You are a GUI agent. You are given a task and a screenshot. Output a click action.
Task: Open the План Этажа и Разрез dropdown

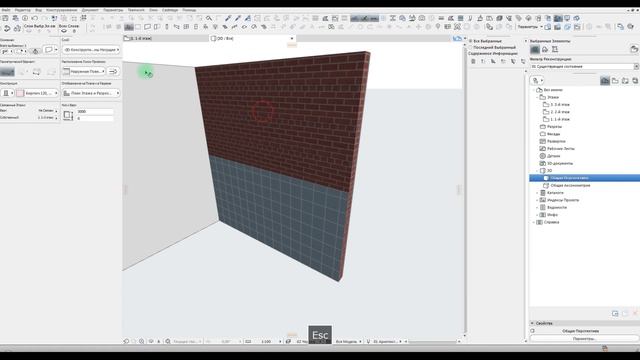91,93
